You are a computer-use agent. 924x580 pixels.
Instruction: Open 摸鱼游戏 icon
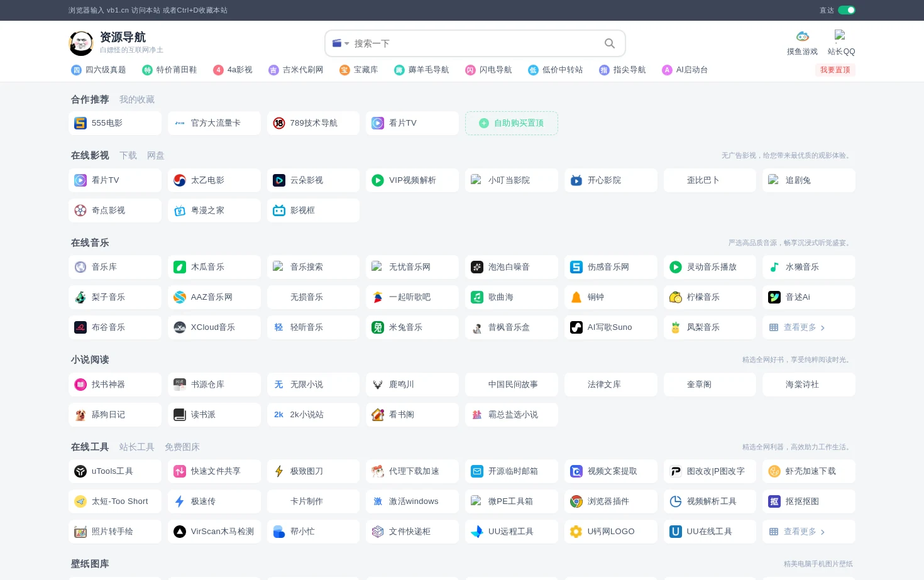[x=802, y=36]
